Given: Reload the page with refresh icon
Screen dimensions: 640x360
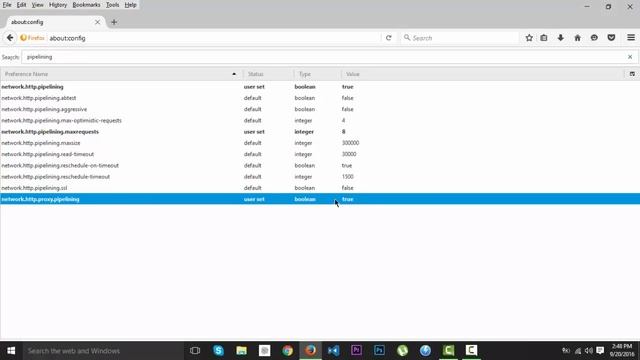Looking at the screenshot, I should tap(389, 38).
